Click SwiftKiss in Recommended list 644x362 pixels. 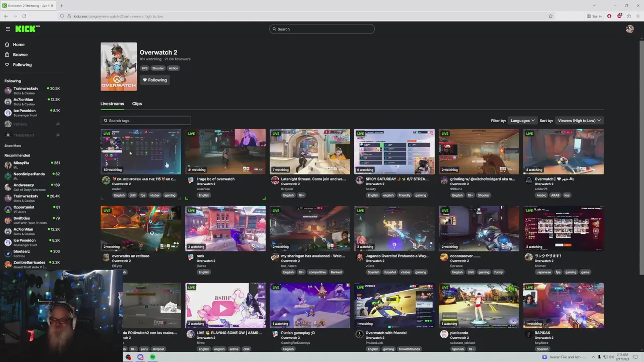coord(32,220)
